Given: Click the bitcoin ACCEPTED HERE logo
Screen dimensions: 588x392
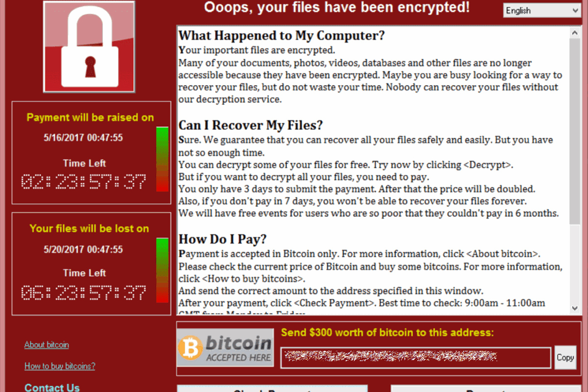Looking at the screenshot, I should pos(225,347).
